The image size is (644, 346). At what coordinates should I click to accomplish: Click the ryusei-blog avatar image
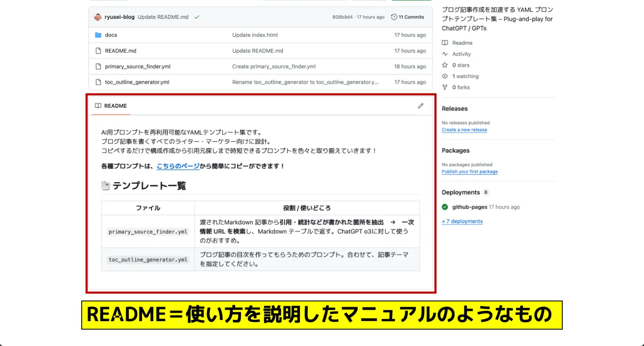98,17
